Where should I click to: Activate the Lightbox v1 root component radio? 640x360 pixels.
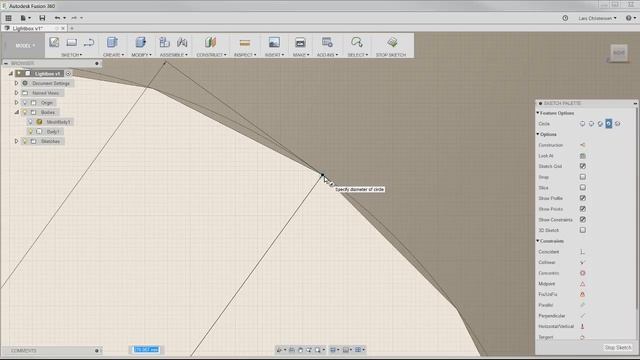tap(68, 73)
